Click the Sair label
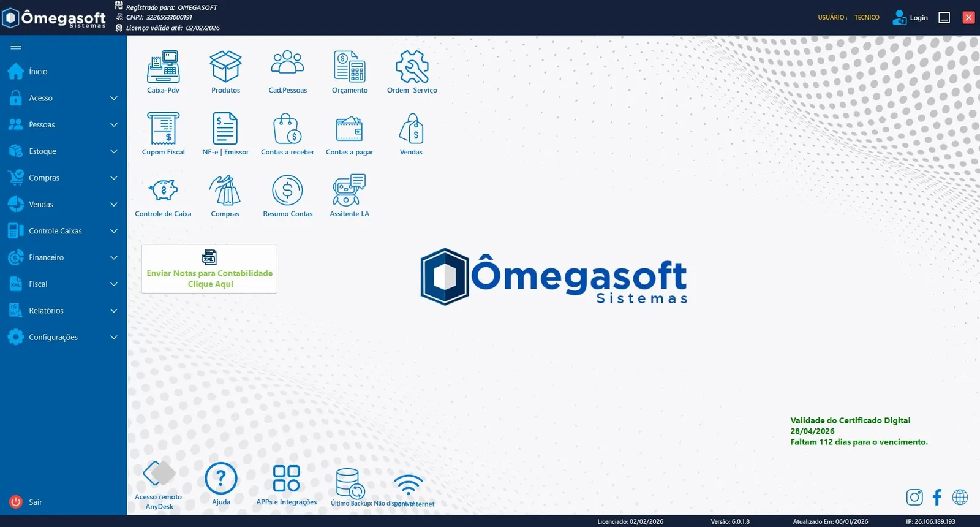The image size is (980, 527). (x=36, y=502)
